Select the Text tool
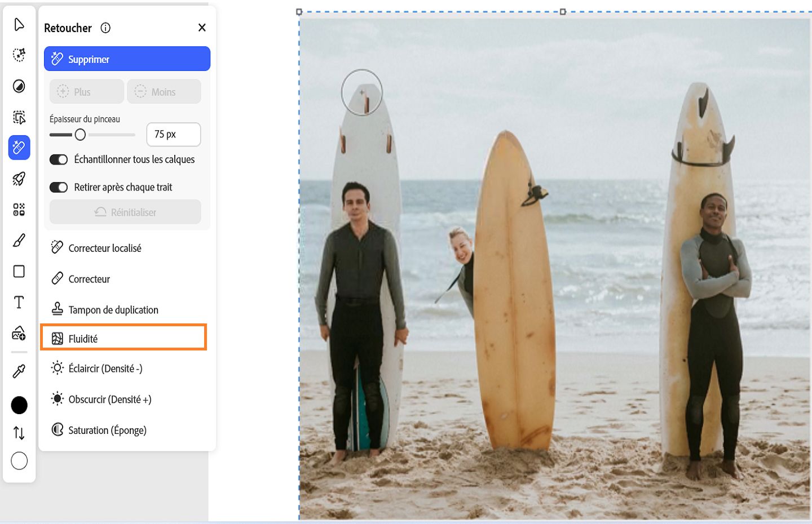812x524 pixels. pyautogui.click(x=19, y=302)
